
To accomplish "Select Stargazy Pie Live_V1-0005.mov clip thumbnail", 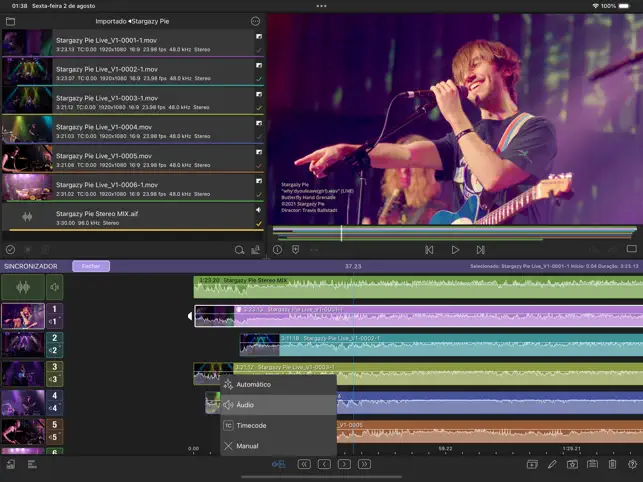I will tap(27, 159).
